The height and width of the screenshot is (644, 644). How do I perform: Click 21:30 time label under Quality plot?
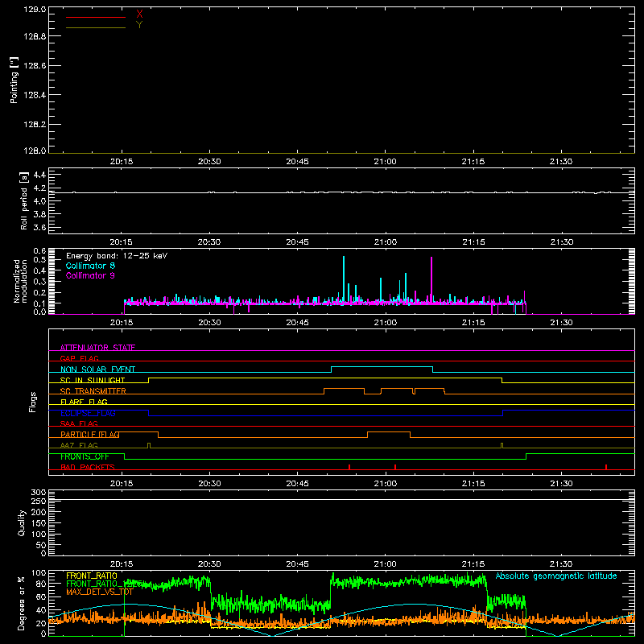(561, 564)
